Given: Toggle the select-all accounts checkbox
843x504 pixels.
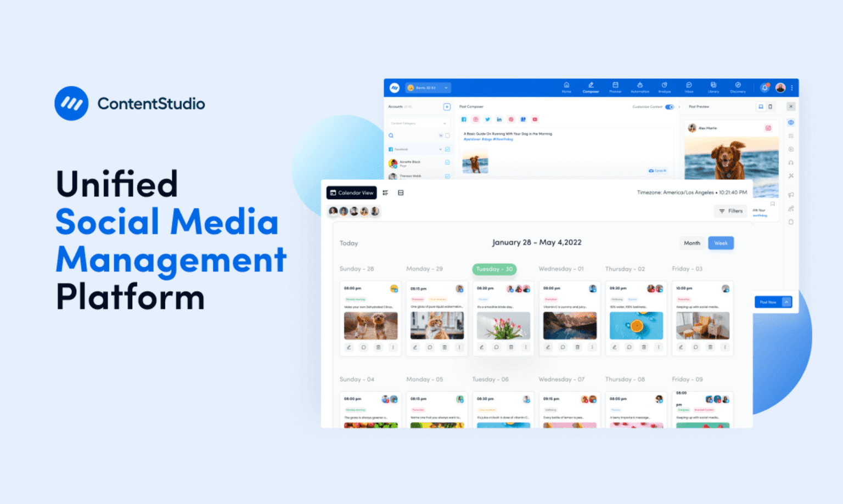Looking at the screenshot, I should pos(447,135).
